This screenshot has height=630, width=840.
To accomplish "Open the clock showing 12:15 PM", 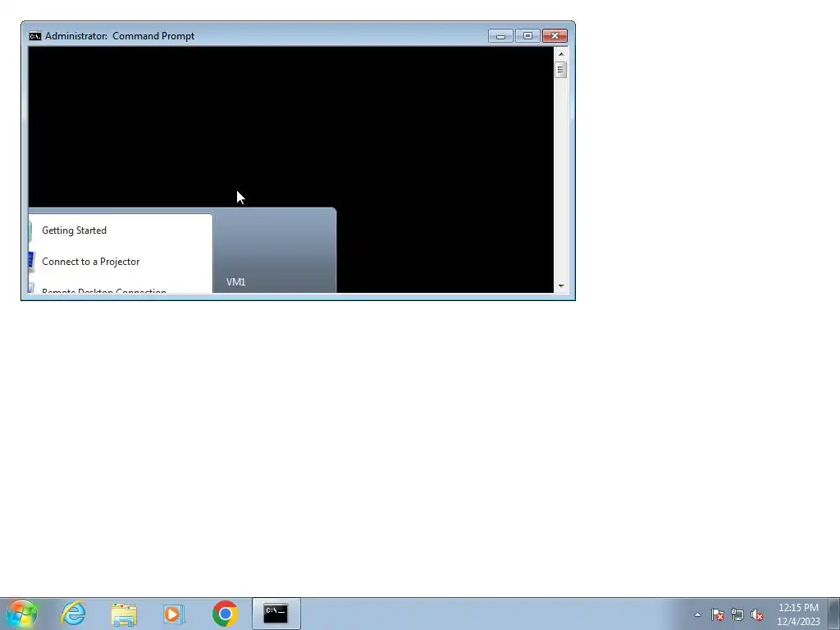I will (x=798, y=614).
